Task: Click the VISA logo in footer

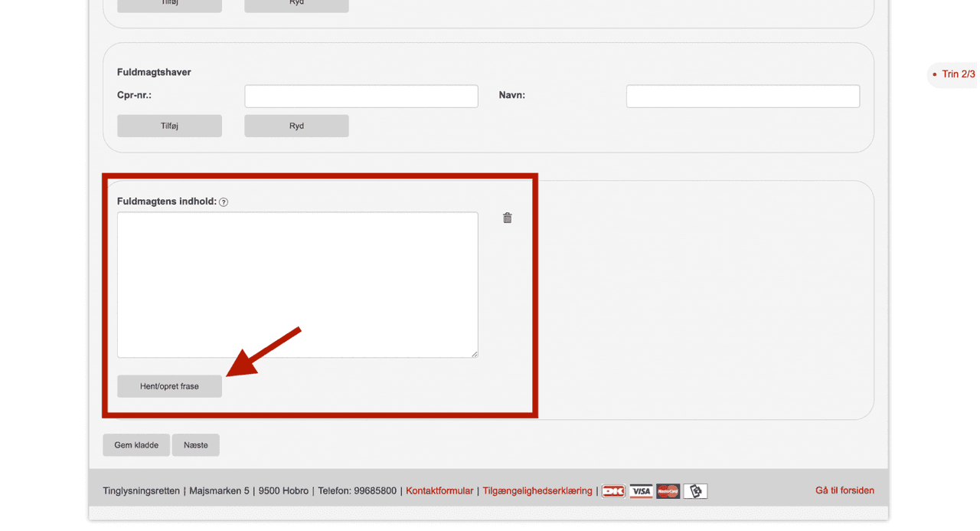Action: [x=641, y=491]
